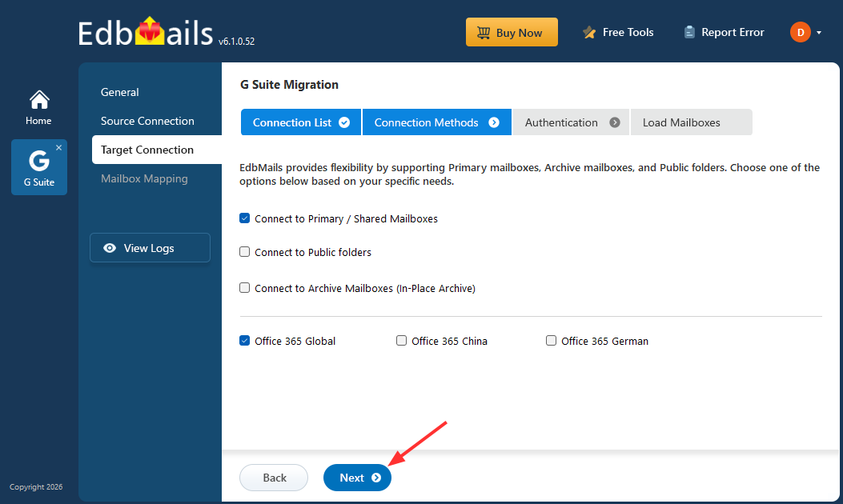Open View Logs with eye icon
Viewport: 843px width, 504px height.
point(150,248)
